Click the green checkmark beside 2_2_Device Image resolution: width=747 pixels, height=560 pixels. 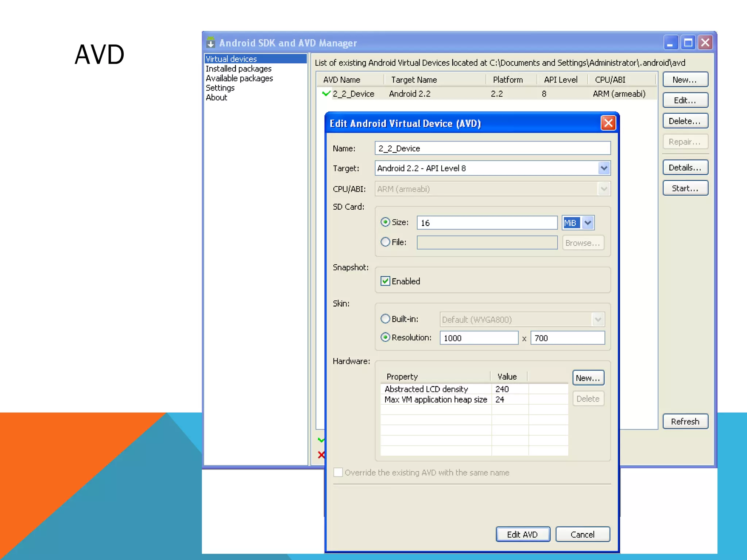click(x=326, y=93)
